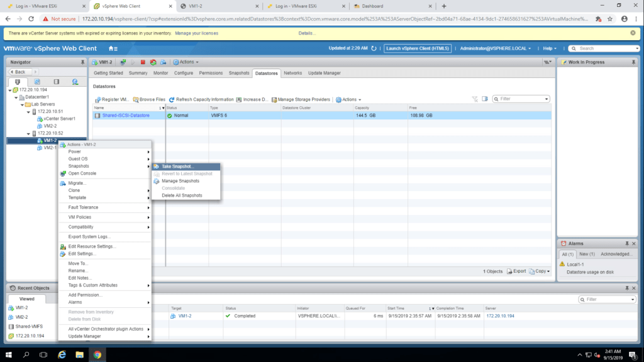Open the Networking inventory navigator icon
Viewport: 644px width, 362px height.
click(x=75, y=82)
